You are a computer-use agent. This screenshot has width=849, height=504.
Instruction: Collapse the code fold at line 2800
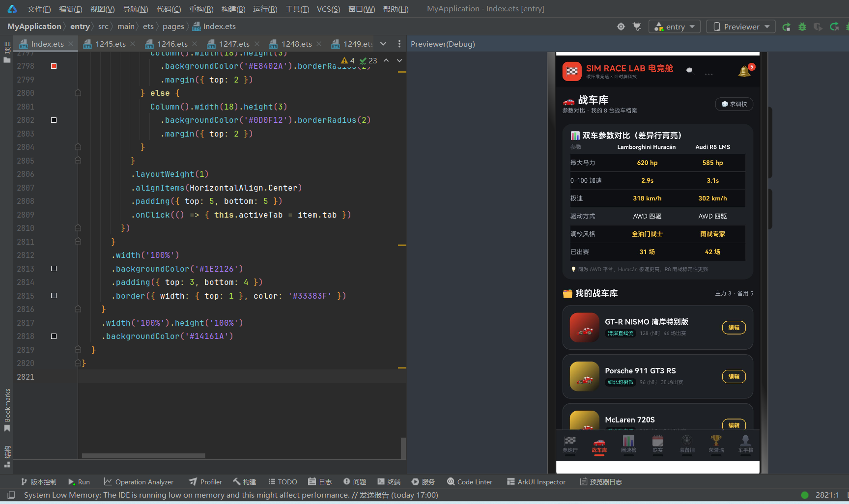point(78,93)
